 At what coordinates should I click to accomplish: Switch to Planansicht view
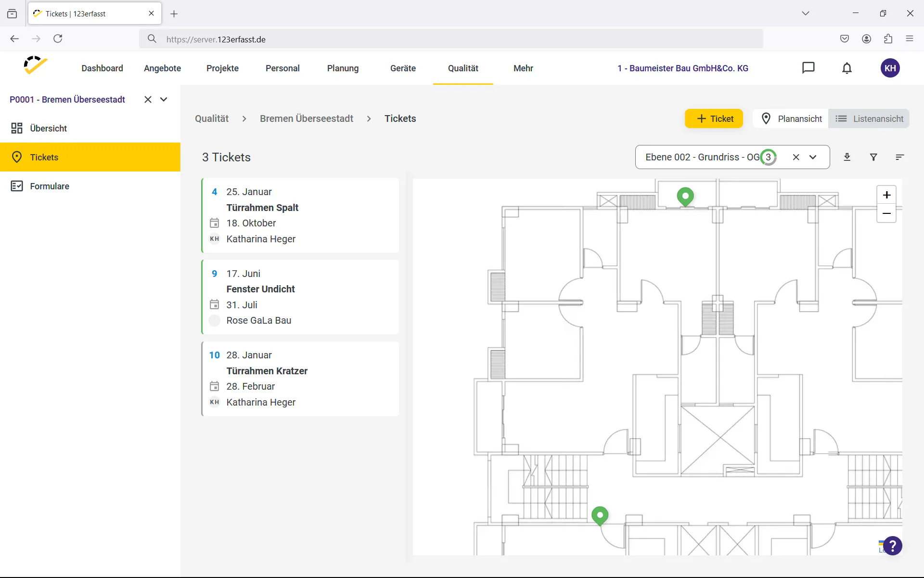click(792, 118)
